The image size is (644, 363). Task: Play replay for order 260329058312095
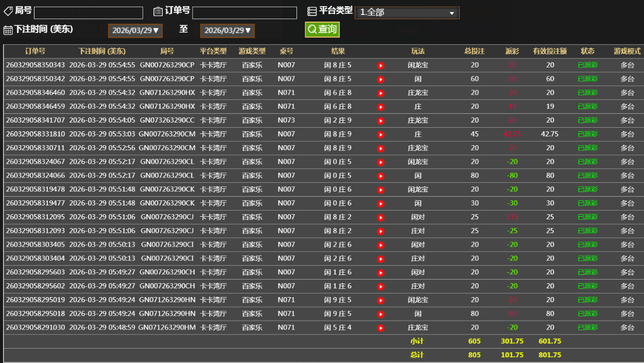coord(380,217)
